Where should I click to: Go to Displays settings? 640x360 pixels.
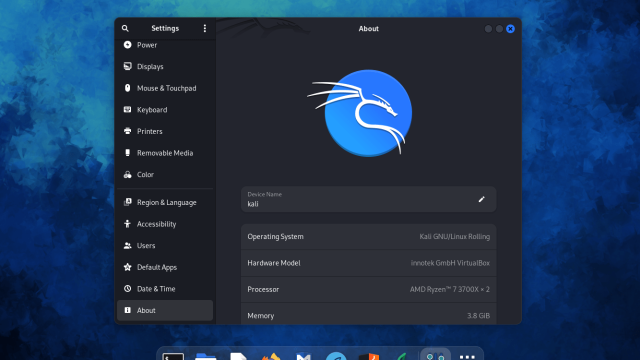[165, 67]
